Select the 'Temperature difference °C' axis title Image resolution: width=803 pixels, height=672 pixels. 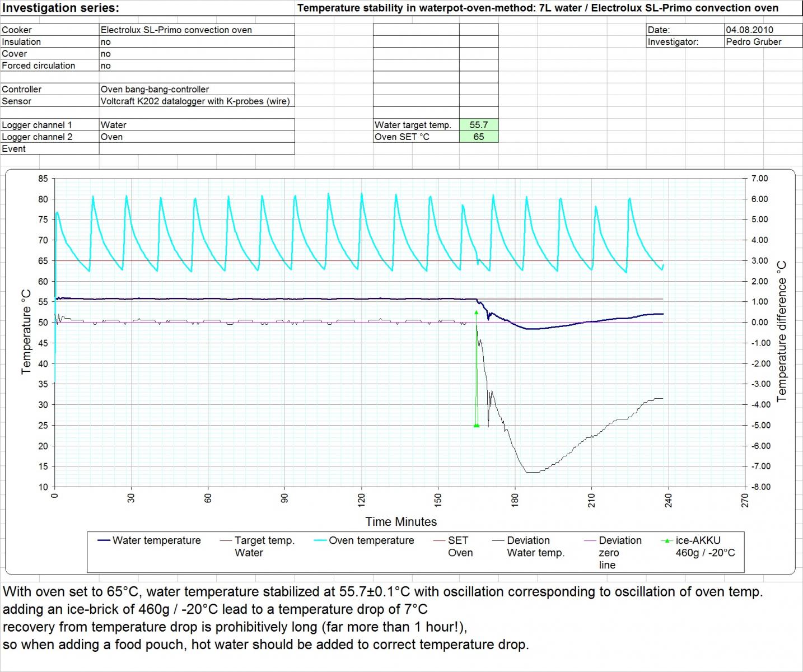tap(782, 332)
